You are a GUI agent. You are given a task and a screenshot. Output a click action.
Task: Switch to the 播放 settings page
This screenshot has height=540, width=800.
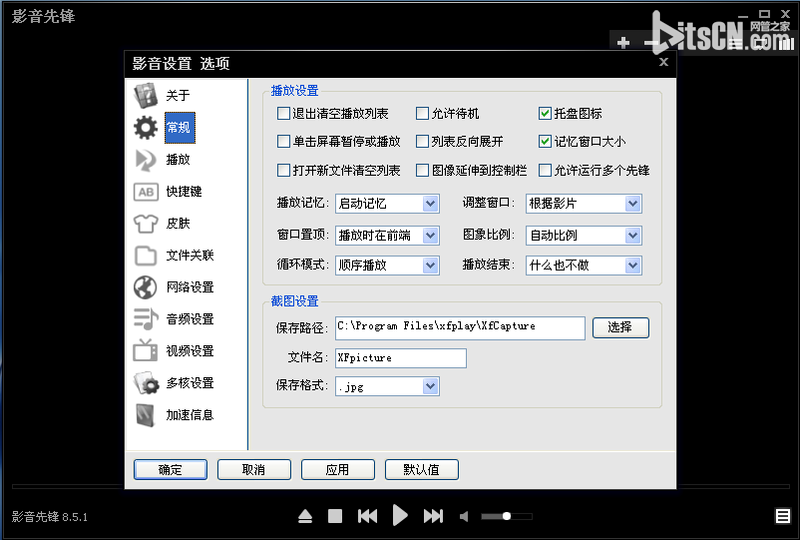pos(178,160)
